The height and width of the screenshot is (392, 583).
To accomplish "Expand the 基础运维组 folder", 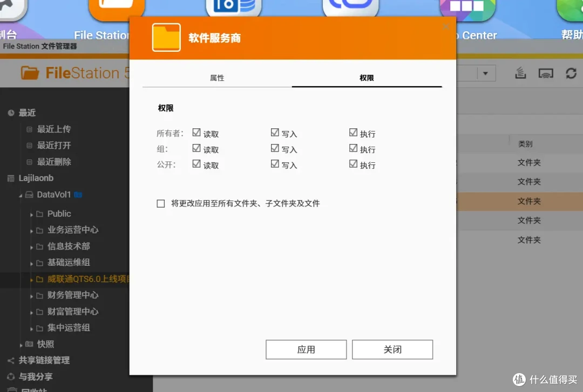I will pyautogui.click(x=31, y=264).
